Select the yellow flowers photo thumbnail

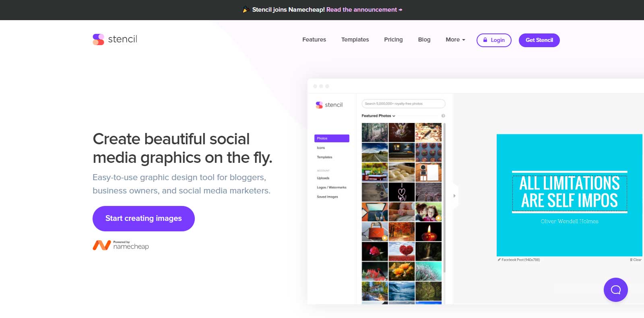402,271
